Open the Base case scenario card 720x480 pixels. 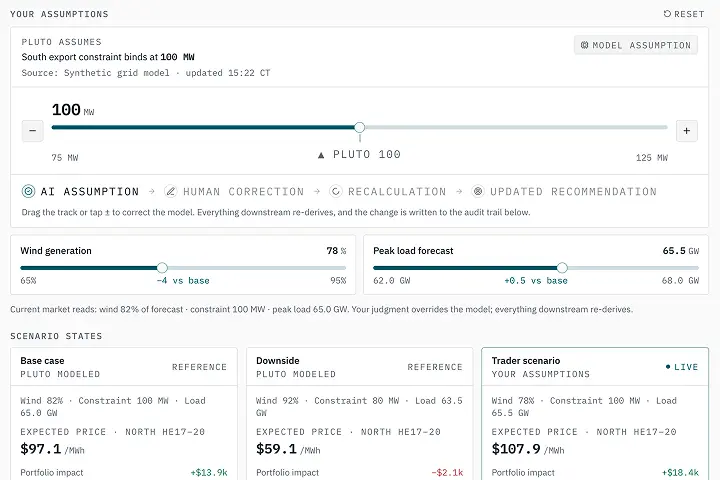(x=124, y=413)
